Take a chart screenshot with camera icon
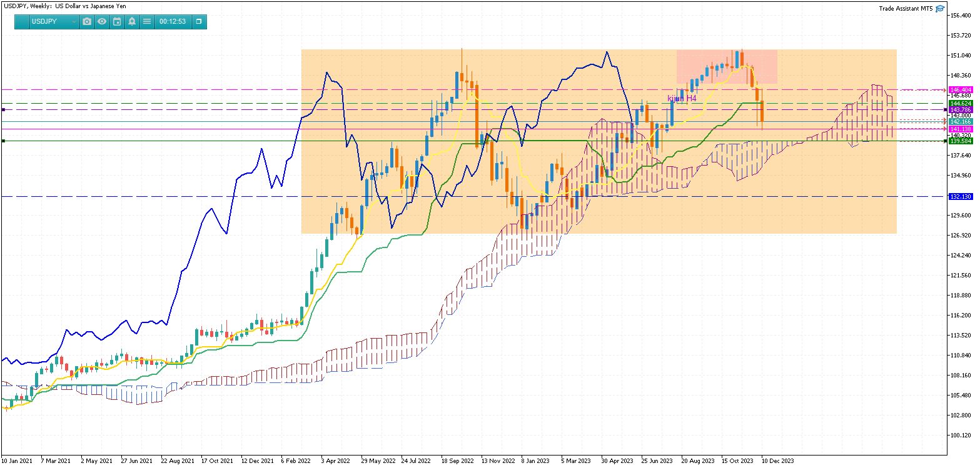The width and height of the screenshot is (980, 468). click(87, 21)
